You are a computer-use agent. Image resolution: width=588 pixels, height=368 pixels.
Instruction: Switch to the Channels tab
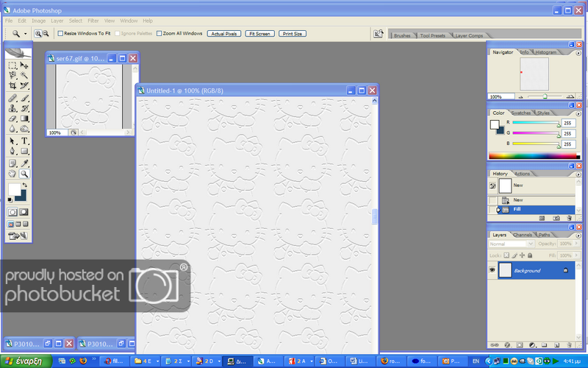523,235
